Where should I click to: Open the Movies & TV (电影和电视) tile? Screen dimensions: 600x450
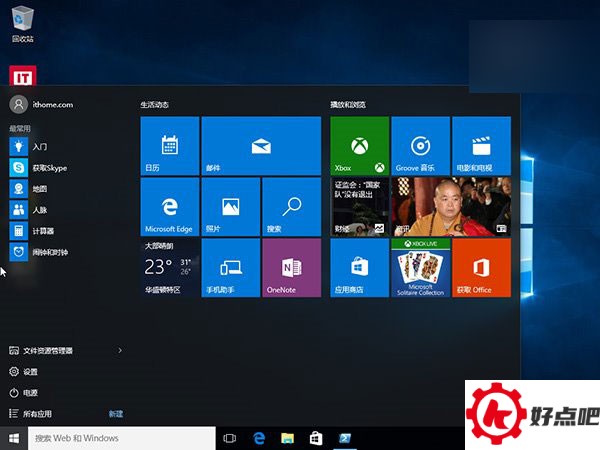(481, 146)
